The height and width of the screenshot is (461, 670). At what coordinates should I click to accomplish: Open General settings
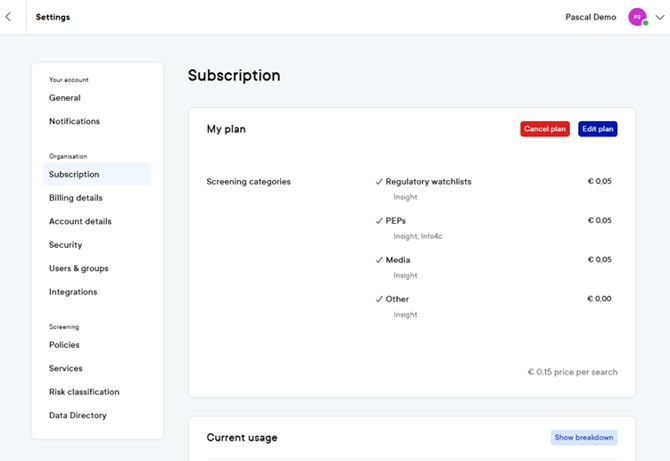[65, 98]
